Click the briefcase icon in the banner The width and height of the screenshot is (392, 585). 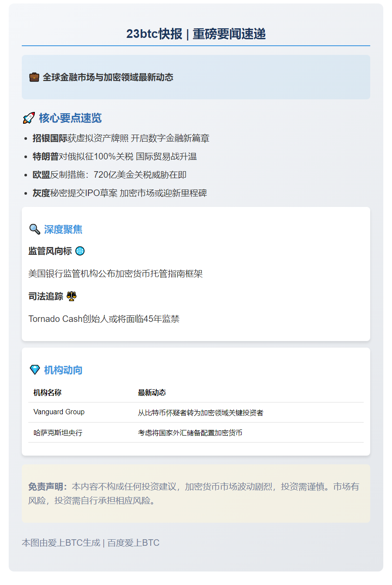point(34,77)
